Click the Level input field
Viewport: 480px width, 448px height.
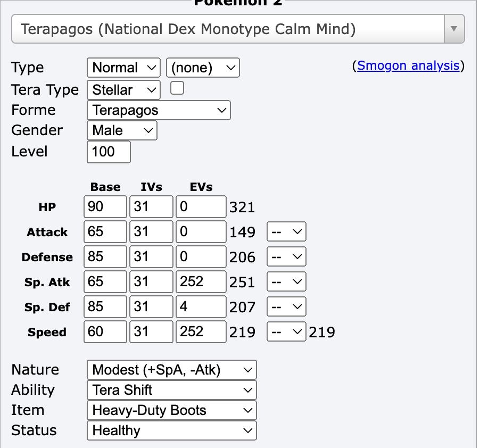click(x=109, y=152)
